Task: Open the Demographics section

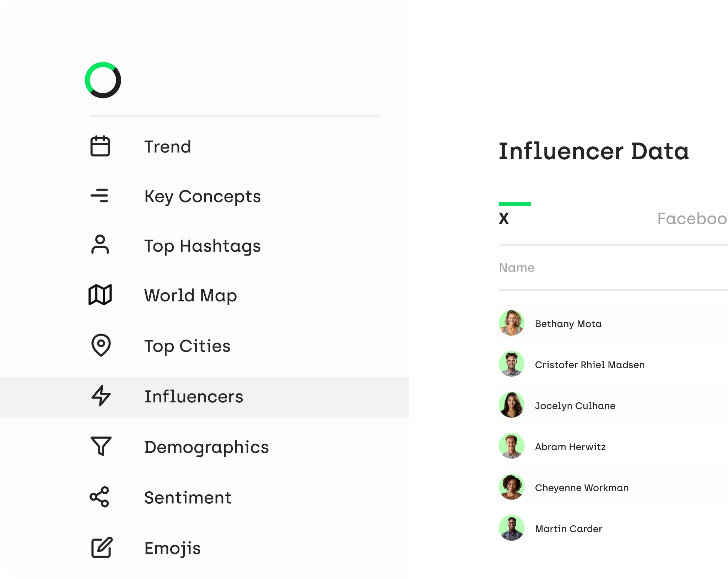Action: coord(206,447)
